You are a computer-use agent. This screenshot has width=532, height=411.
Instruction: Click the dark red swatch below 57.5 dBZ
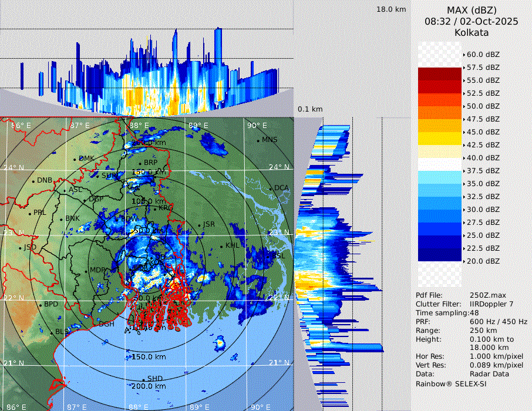pos(439,74)
